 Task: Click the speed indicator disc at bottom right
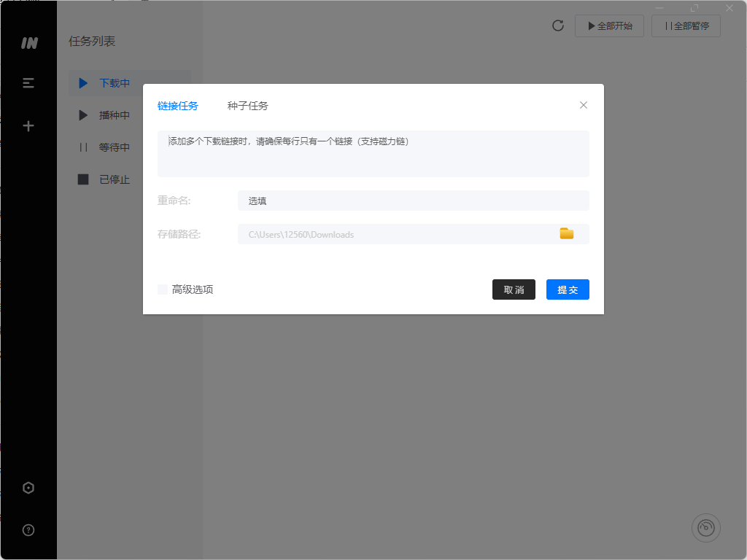point(705,527)
